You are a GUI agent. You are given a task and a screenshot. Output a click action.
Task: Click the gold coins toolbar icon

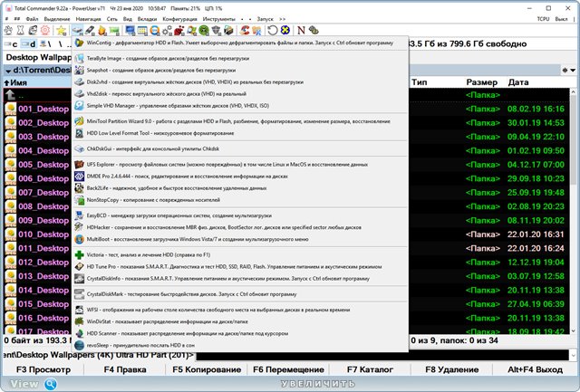coord(314,30)
